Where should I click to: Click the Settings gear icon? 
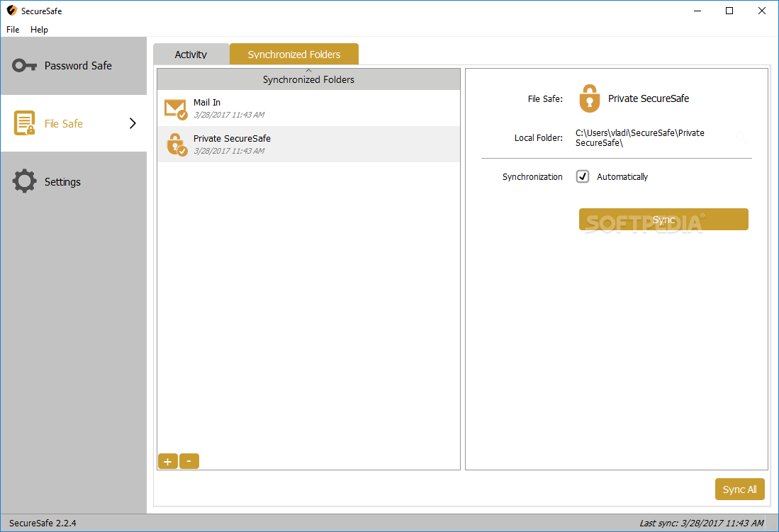point(24,181)
